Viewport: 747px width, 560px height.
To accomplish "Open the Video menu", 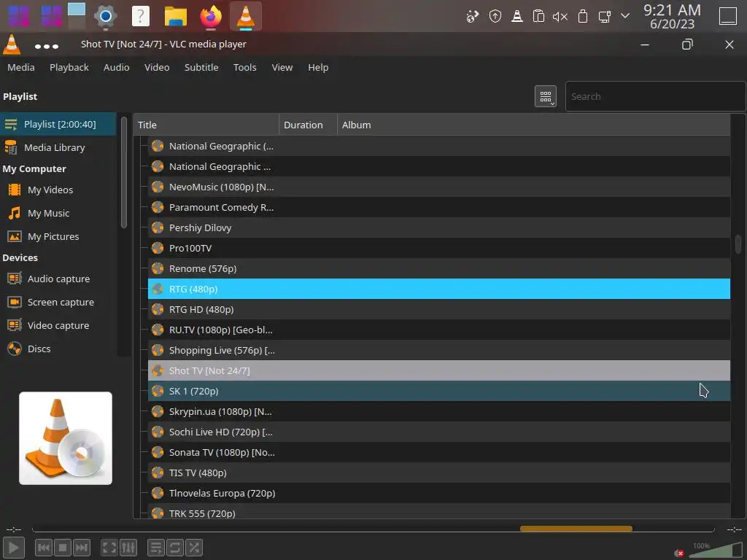I will [x=157, y=68].
